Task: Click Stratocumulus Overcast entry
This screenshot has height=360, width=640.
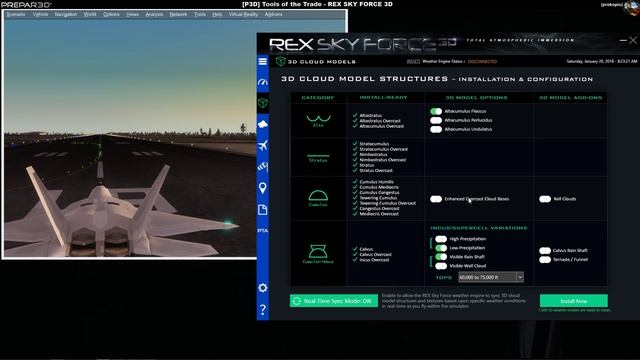Action: tap(384, 149)
